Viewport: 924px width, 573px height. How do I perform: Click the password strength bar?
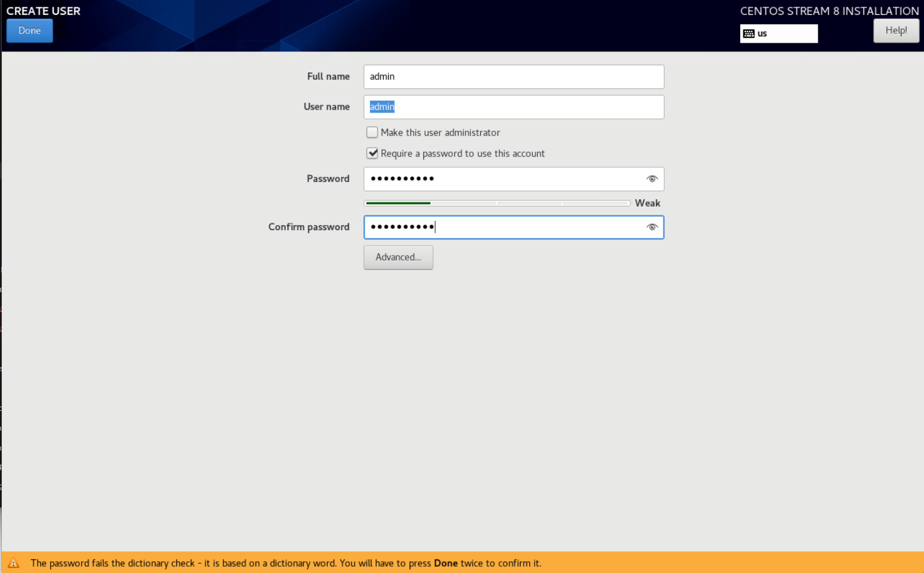[x=497, y=203]
